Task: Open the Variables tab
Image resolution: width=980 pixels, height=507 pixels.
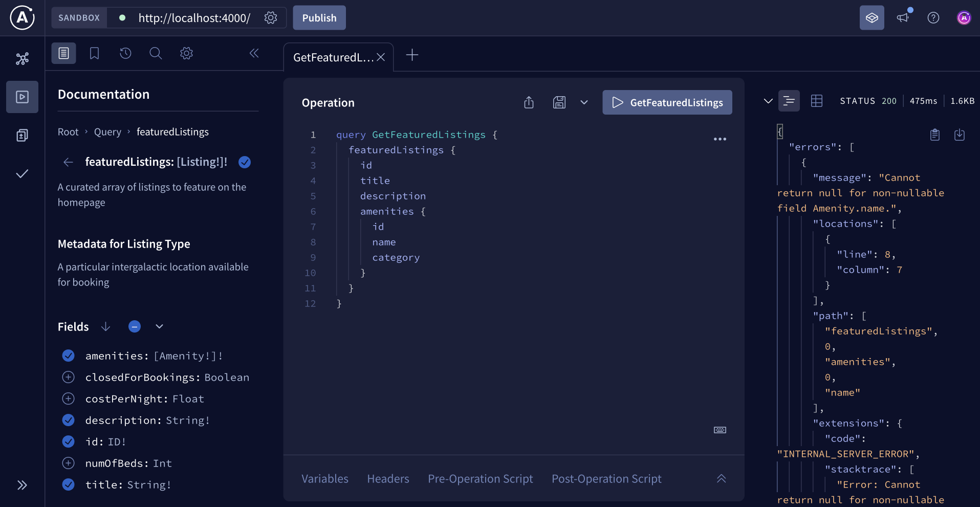Action: (x=324, y=479)
